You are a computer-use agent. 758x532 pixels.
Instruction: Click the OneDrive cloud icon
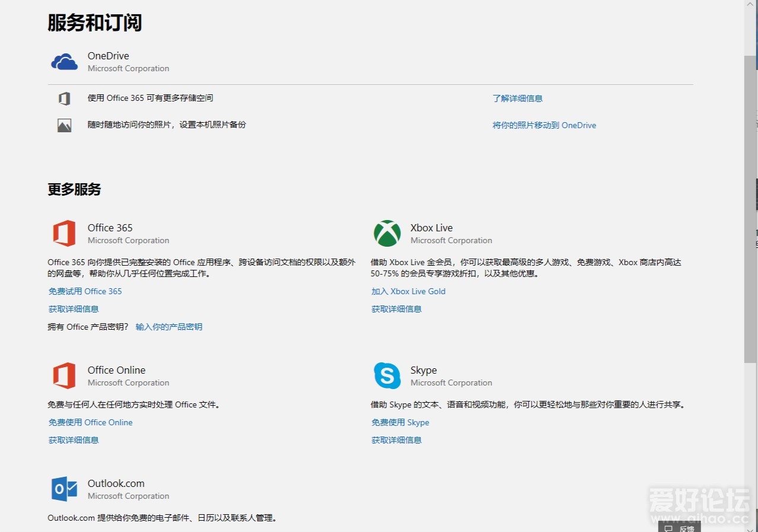tap(64, 62)
